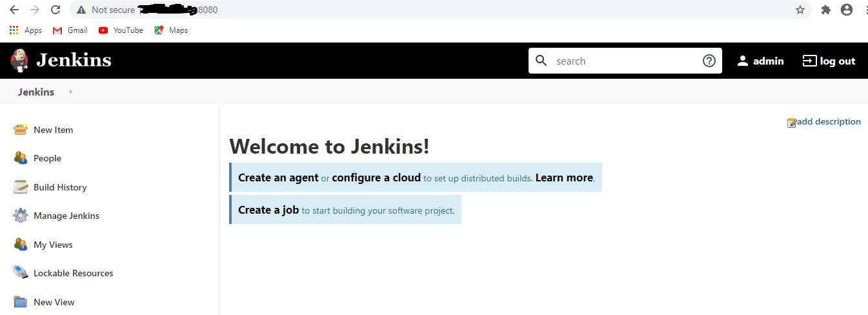This screenshot has height=315, width=868.
Task: Click the admin username link
Action: (x=768, y=61)
